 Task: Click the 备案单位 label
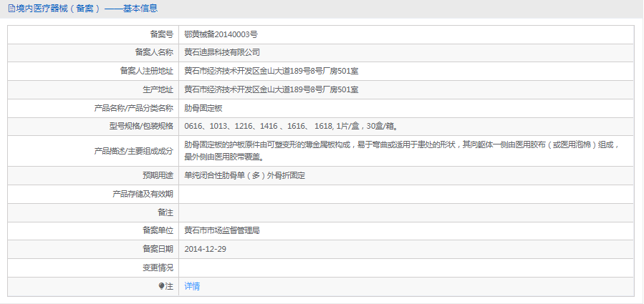pos(158,230)
